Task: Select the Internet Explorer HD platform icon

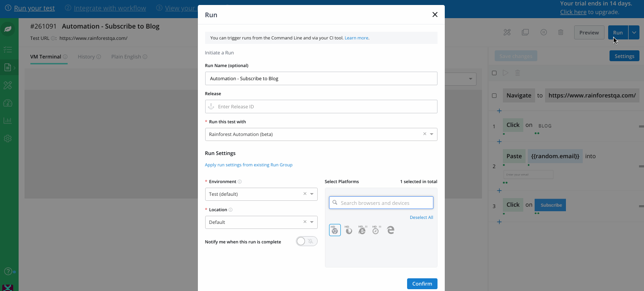Action: (362, 230)
